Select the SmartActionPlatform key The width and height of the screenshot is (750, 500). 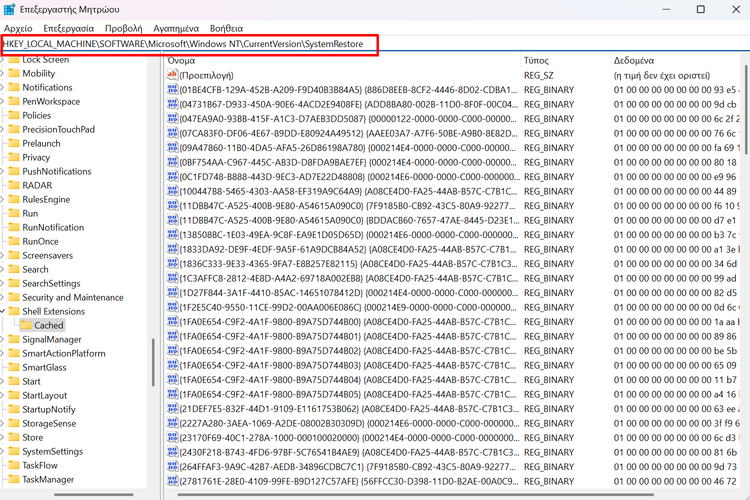(64, 353)
